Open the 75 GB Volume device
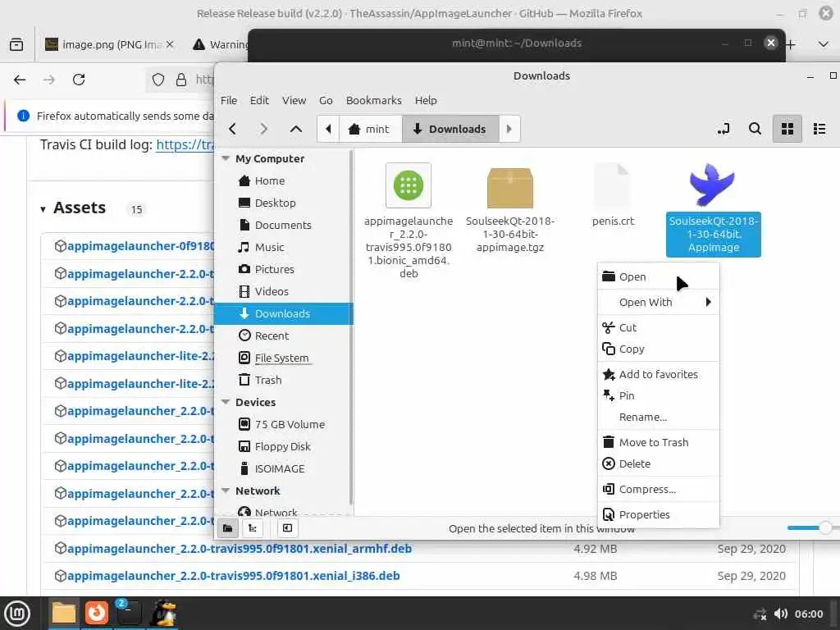This screenshot has width=840, height=630. (290, 424)
